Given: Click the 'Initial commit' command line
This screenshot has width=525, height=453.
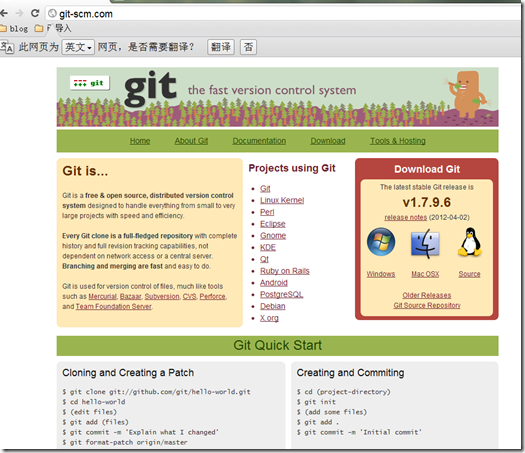Looking at the screenshot, I should click(x=359, y=432).
